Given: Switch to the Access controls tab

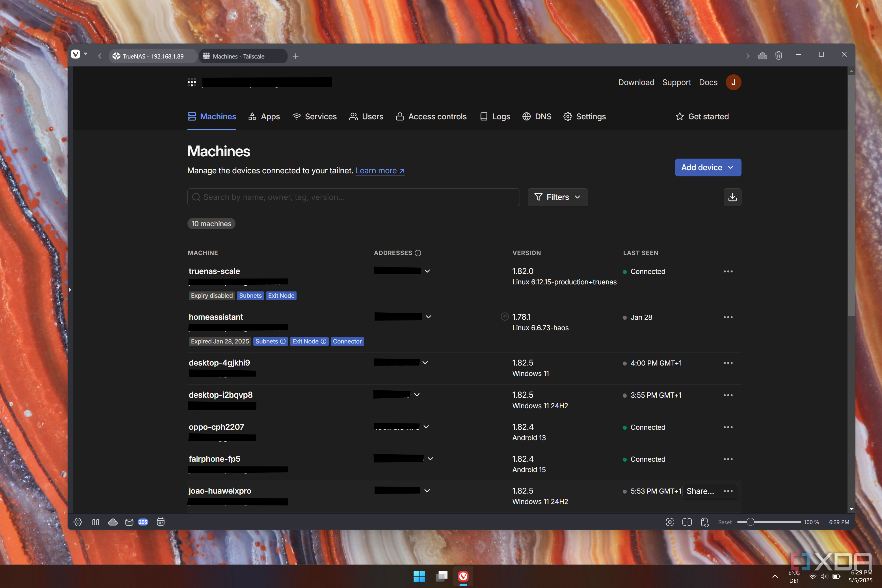Looking at the screenshot, I should 431,117.
